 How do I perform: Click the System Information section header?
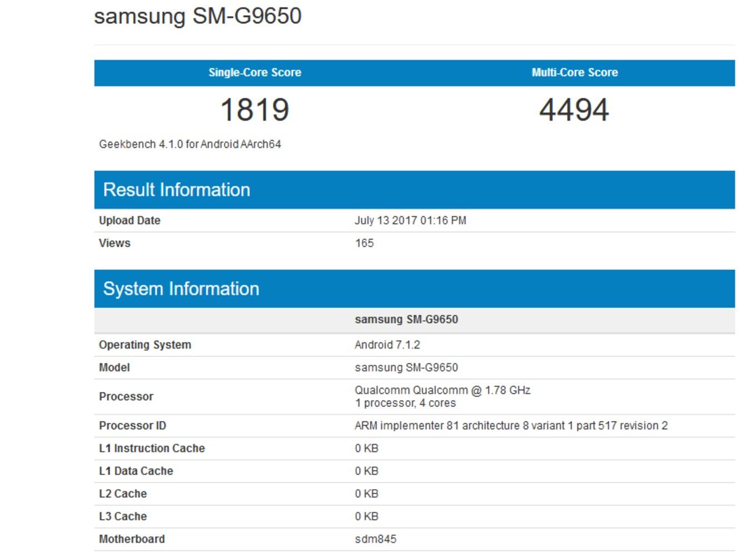pos(415,289)
